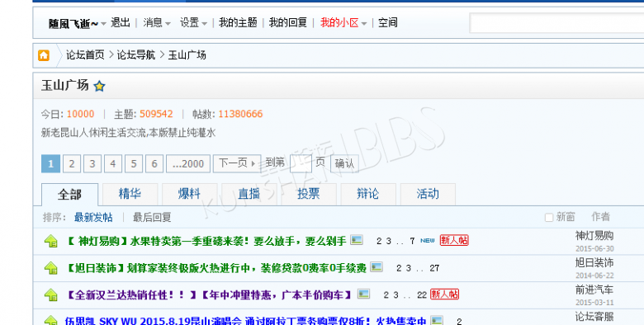Go to page 4 of threads
Viewport: 644px width, 325px height.
click(113, 163)
